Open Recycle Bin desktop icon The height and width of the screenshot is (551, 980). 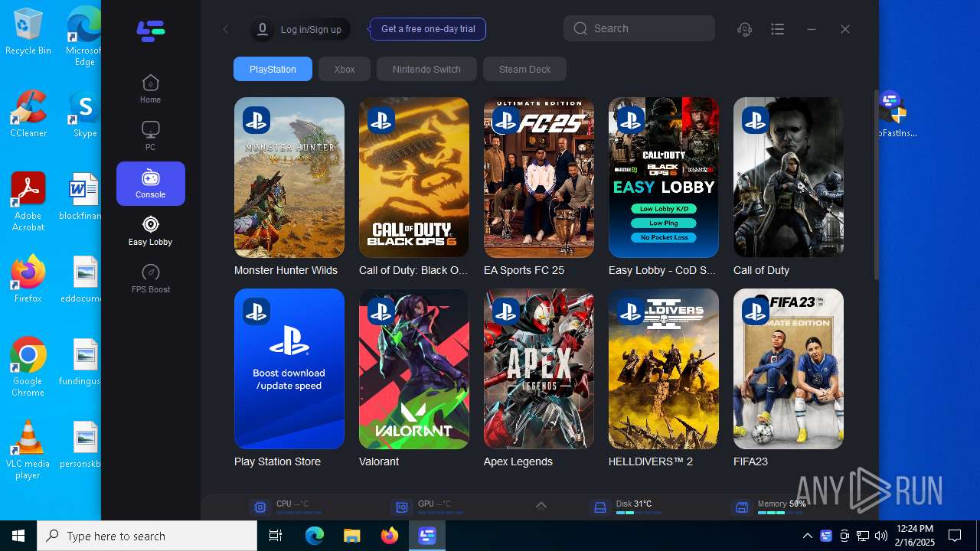coord(28,31)
